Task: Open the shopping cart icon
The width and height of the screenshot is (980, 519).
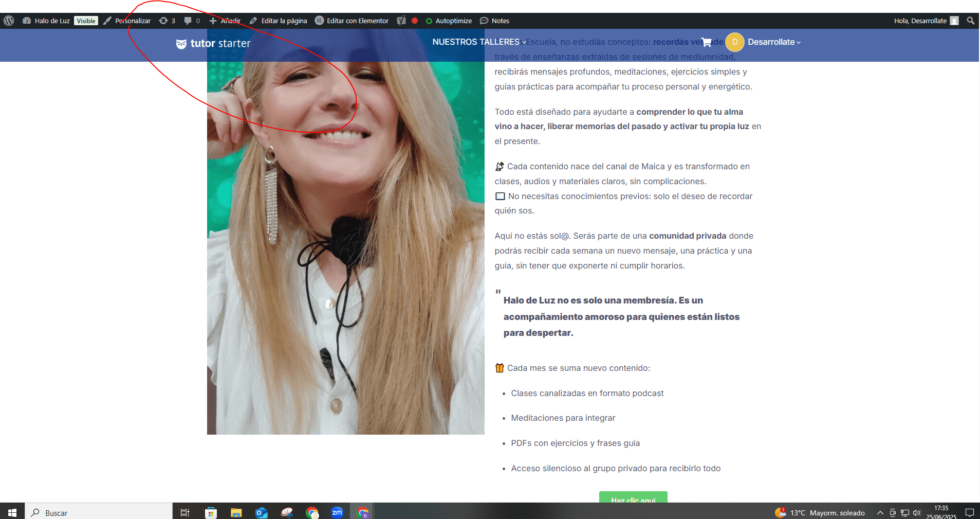Action: (x=707, y=42)
